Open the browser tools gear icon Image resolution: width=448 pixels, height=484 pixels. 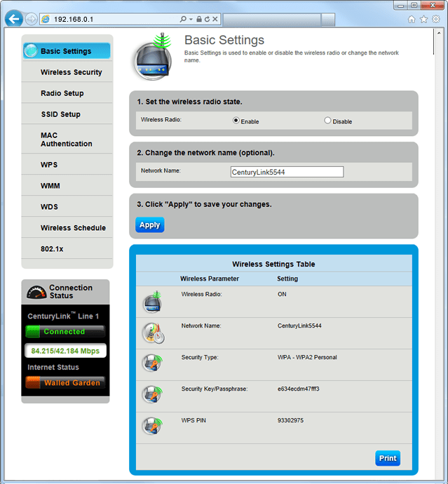click(435, 19)
